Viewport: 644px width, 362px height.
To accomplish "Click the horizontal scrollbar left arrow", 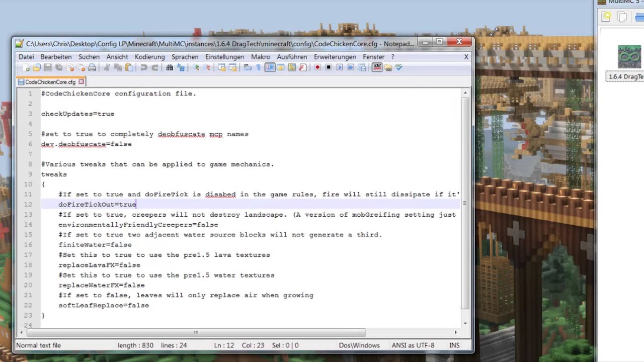I will click(21, 332).
